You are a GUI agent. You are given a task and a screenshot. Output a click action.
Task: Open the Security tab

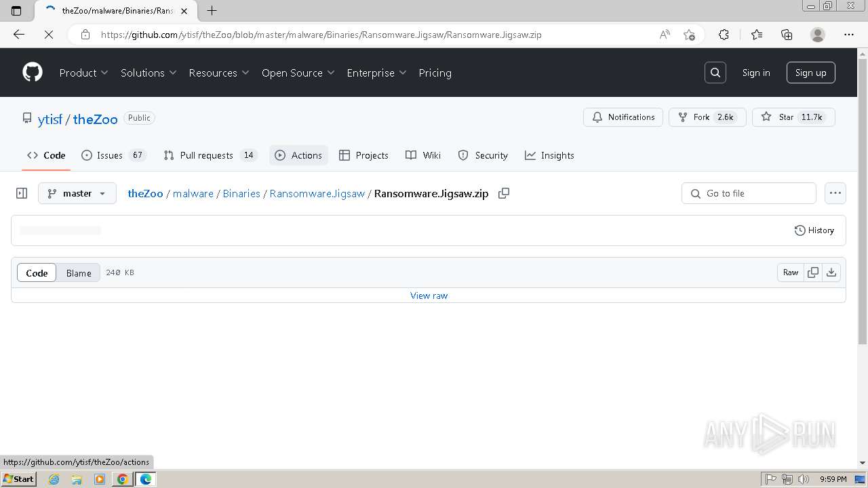click(483, 155)
